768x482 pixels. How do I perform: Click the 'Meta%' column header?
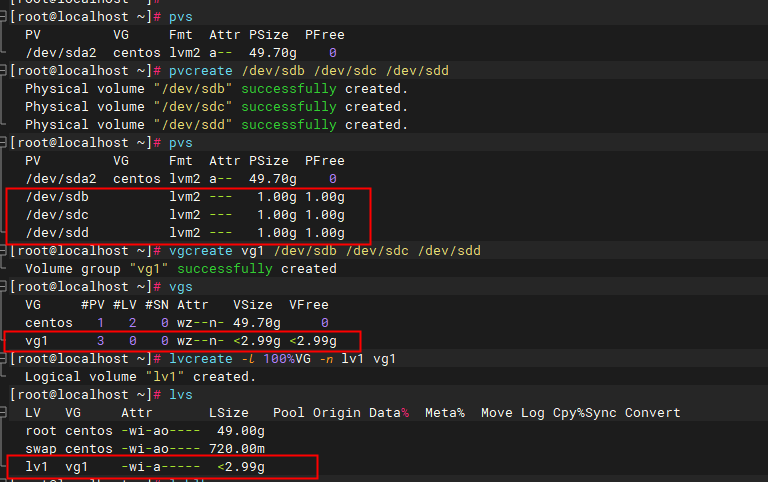(445, 413)
